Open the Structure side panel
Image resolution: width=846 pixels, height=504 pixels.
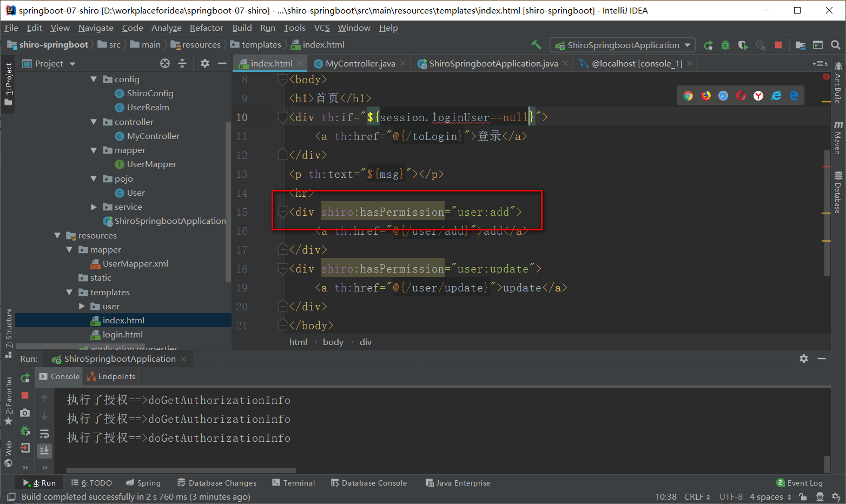pyautogui.click(x=8, y=333)
